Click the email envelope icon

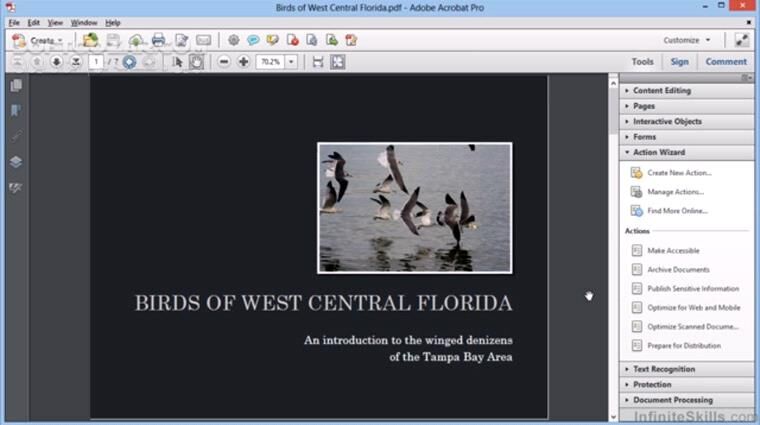[x=203, y=40]
